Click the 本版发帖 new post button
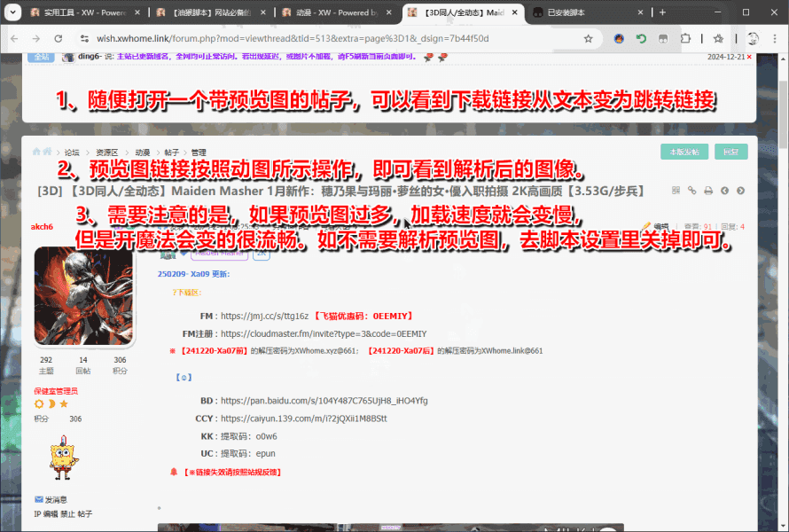This screenshot has width=789, height=532. (684, 152)
